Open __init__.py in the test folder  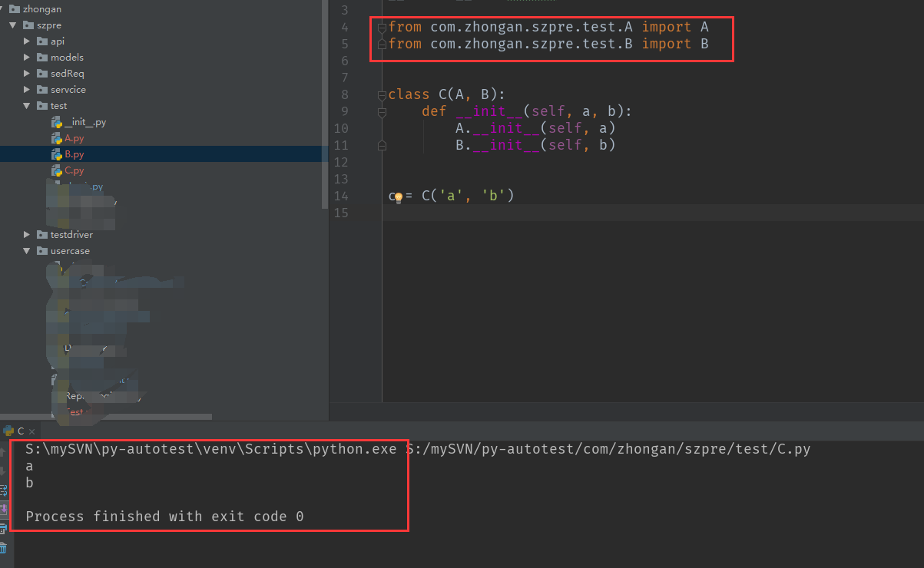tap(84, 122)
